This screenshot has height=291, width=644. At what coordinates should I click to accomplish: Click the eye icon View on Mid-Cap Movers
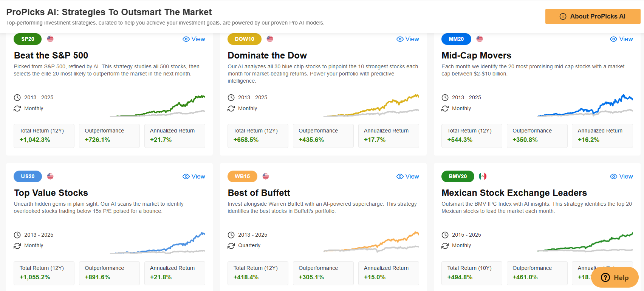click(613, 39)
